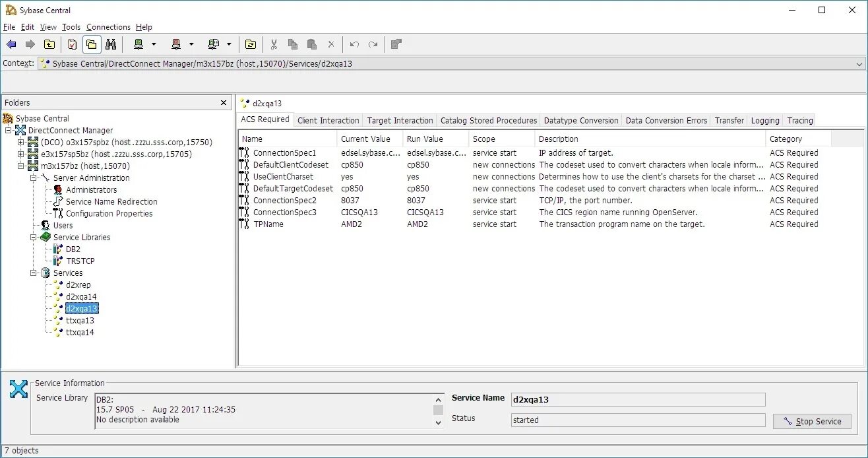Click the Cut scissors icon
The image size is (868, 458).
point(274,44)
